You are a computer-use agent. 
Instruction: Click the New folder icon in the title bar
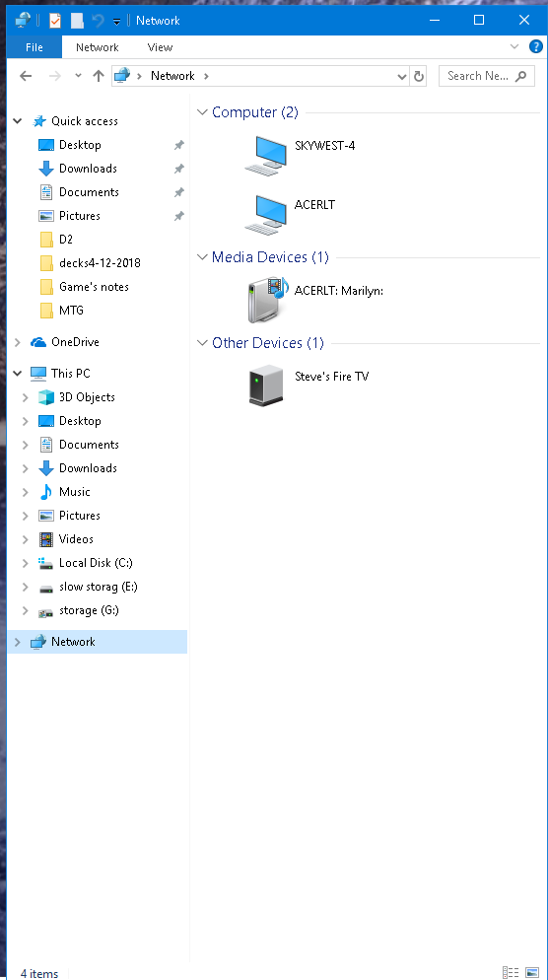(77, 21)
